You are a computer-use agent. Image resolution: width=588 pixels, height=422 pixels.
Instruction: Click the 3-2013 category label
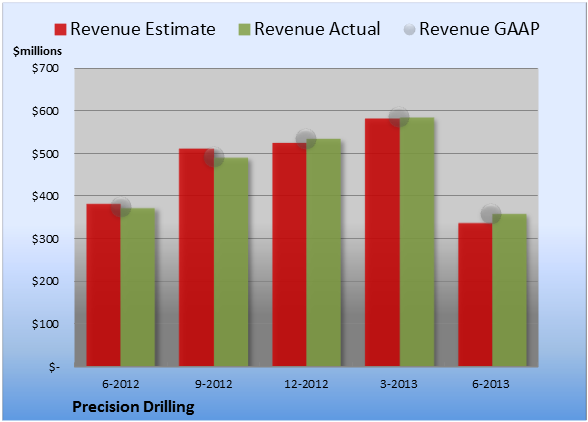pyautogui.click(x=399, y=384)
